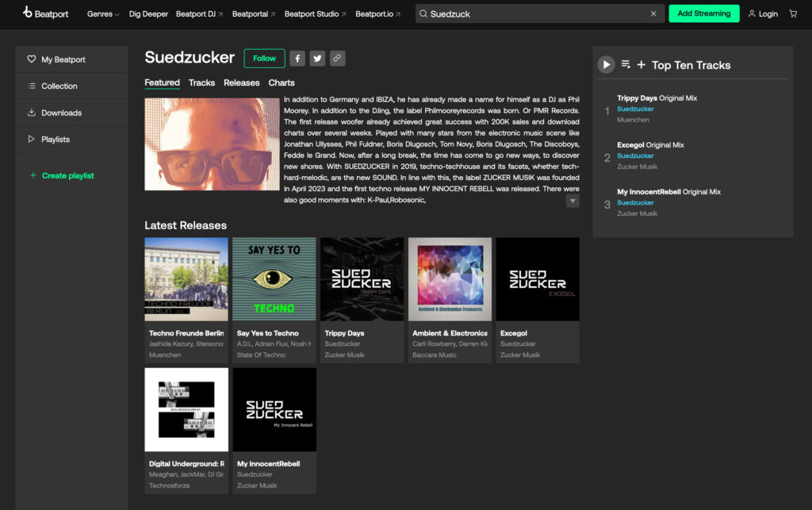Follow the artist Suedzucker

click(264, 59)
